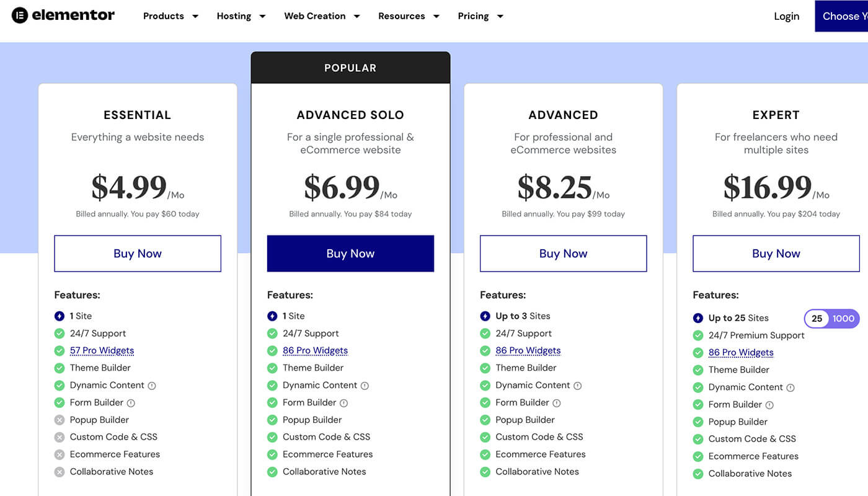Click green check beside Advanced Solo Popup Builder

pos(272,420)
